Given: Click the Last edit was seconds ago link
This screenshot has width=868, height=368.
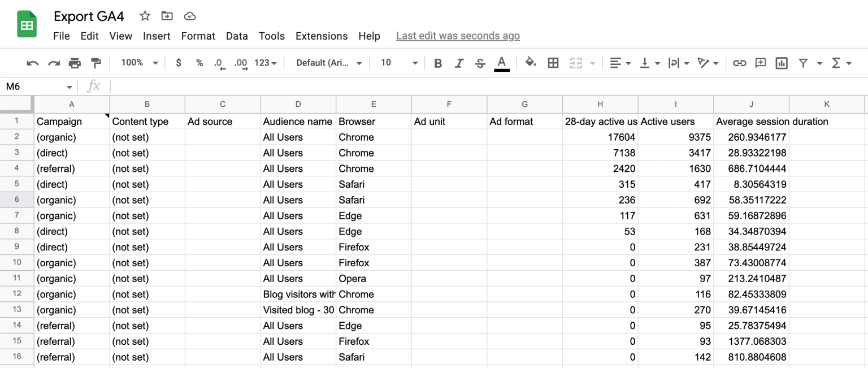Looking at the screenshot, I should pyautogui.click(x=458, y=36).
